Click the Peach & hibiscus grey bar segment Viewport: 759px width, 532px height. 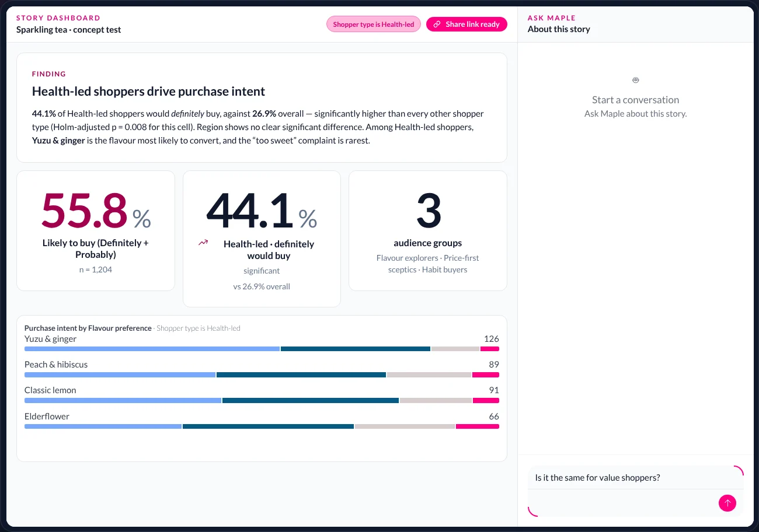point(429,374)
